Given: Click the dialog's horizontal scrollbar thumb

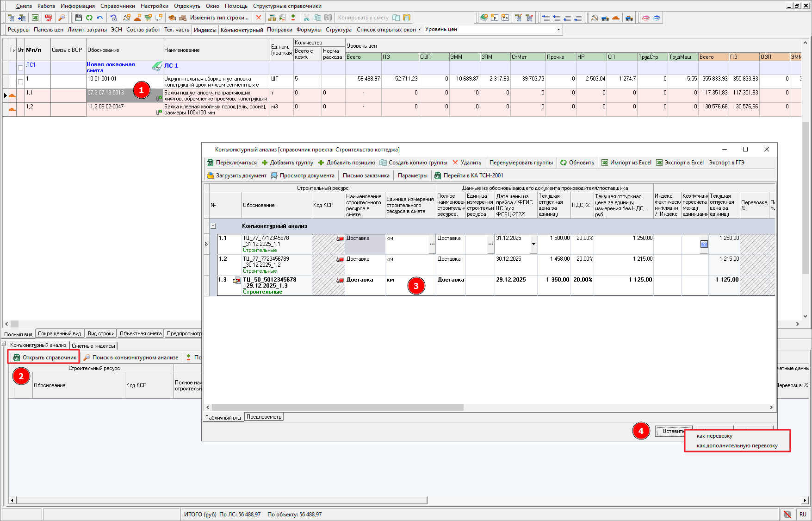Looking at the screenshot, I should (338, 407).
